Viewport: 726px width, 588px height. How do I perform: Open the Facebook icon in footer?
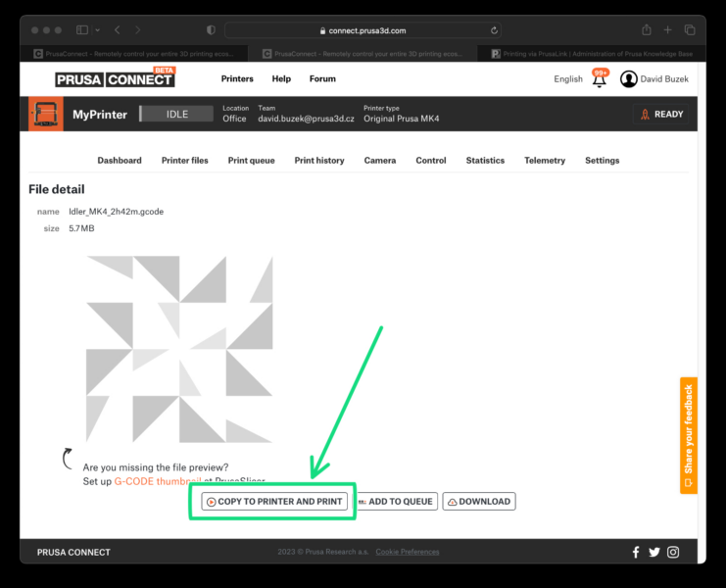pos(635,553)
